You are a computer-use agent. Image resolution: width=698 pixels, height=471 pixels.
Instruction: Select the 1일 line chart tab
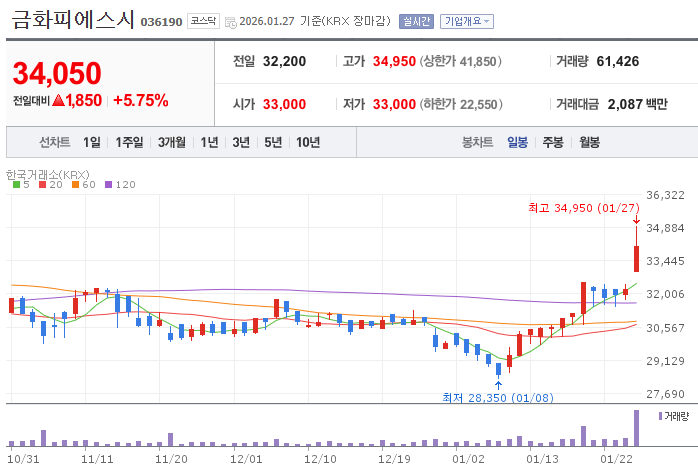coord(92,142)
